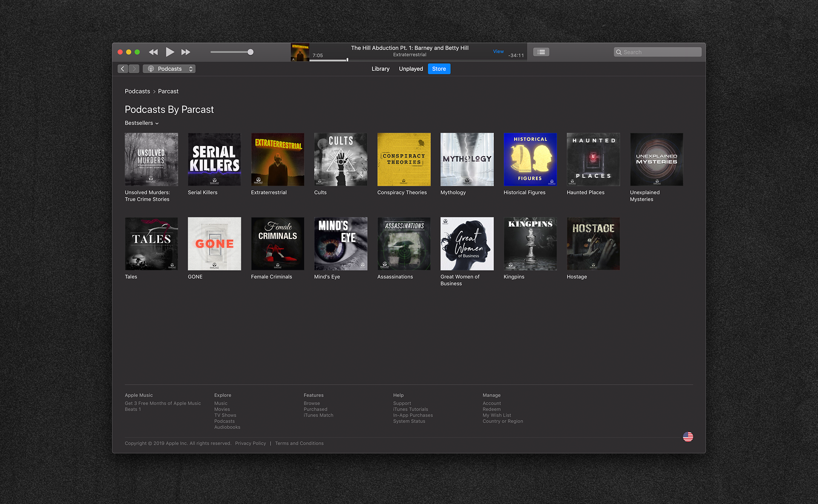Click the Redeem link

[491, 409]
